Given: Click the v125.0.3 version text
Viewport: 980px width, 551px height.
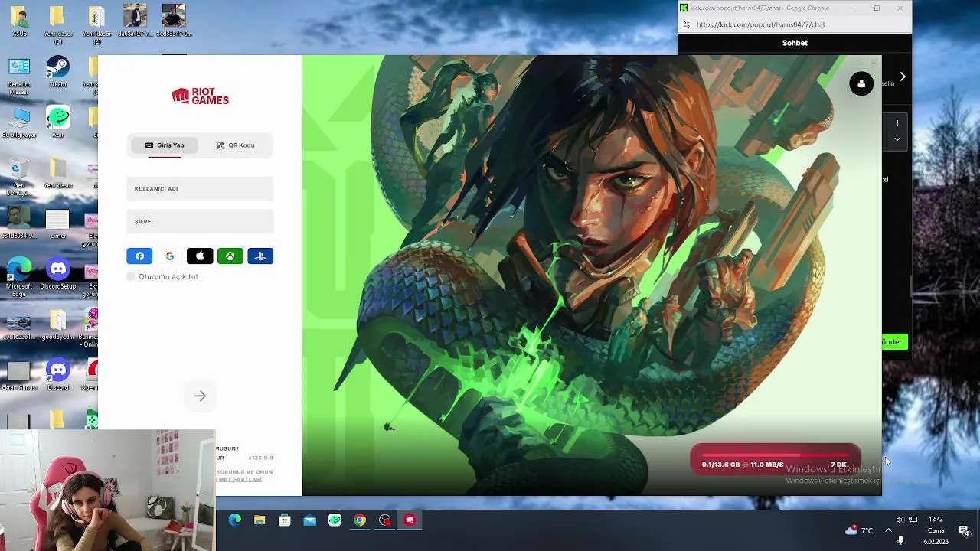Looking at the screenshot, I should (x=260, y=458).
